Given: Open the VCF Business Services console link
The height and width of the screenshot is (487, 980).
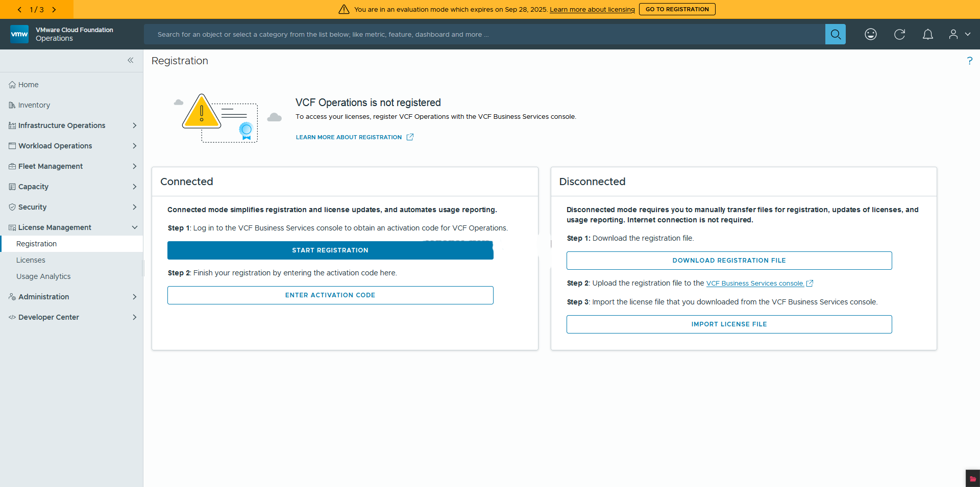Looking at the screenshot, I should pos(755,284).
